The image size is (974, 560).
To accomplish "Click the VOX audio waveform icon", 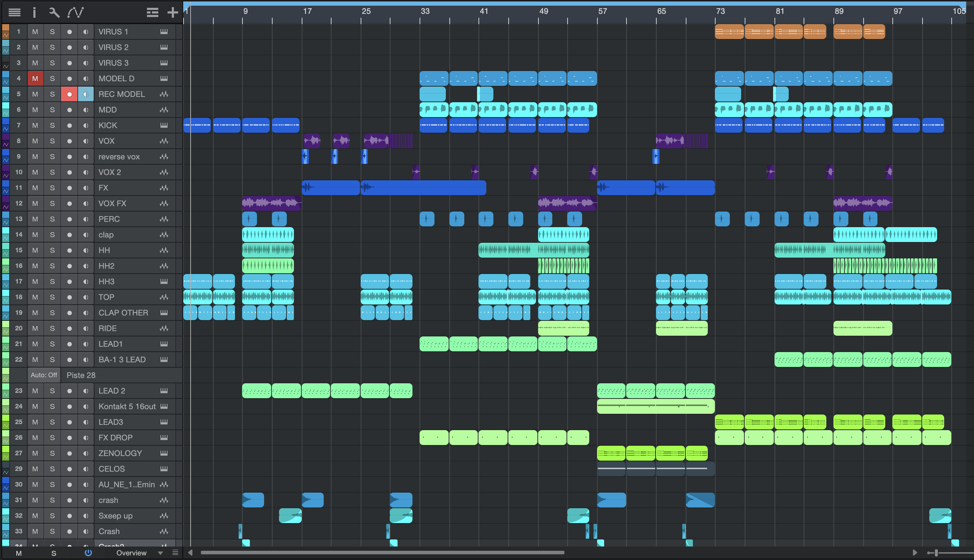I will [164, 141].
